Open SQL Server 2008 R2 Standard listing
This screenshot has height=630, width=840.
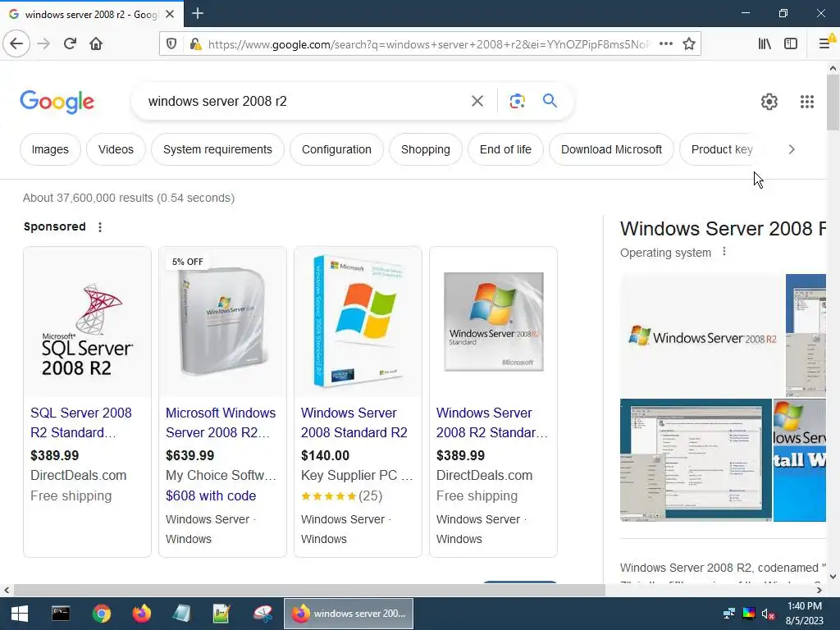(x=81, y=422)
